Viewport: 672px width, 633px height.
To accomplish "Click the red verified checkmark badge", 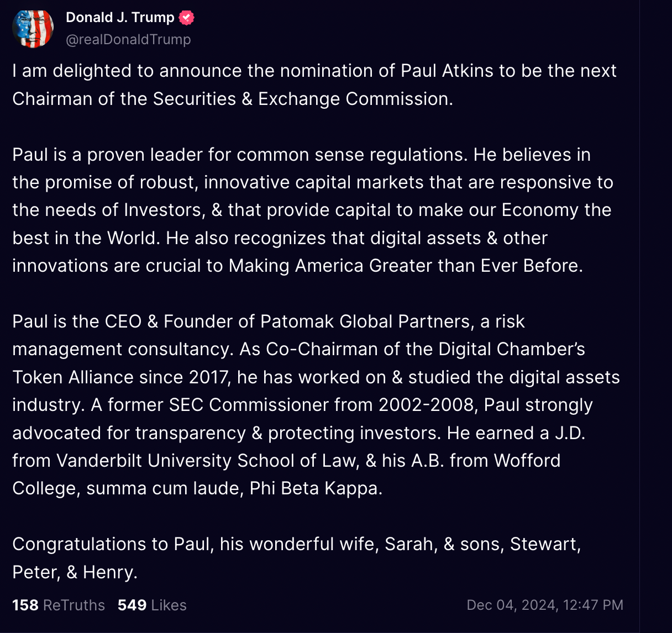I will [x=187, y=18].
